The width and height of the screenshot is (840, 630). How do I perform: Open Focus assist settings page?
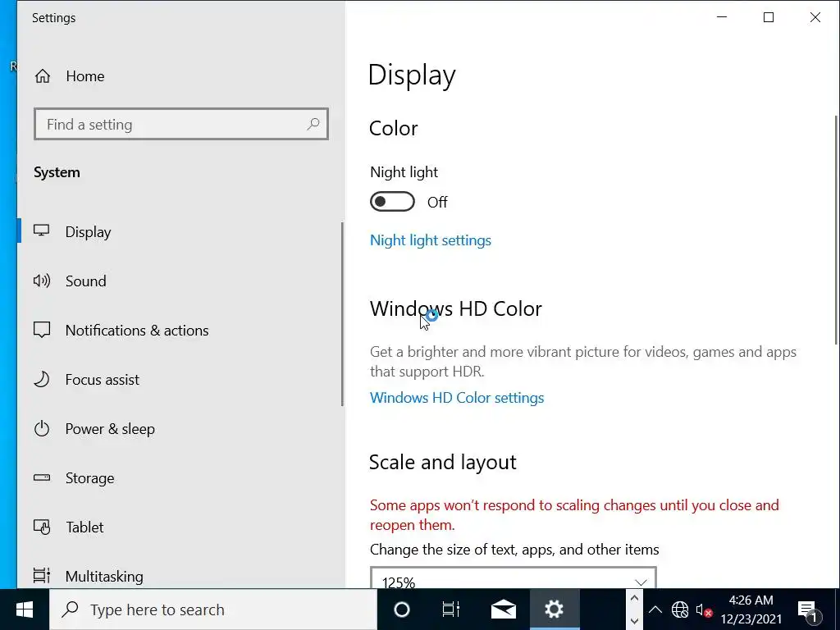point(180,379)
